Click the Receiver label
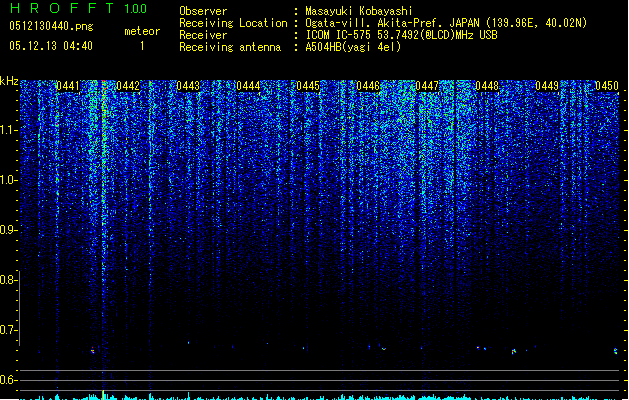 pyautogui.click(x=203, y=35)
